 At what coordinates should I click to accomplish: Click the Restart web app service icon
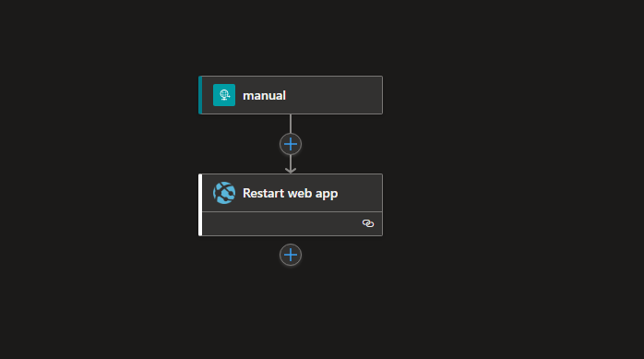pyautogui.click(x=224, y=193)
